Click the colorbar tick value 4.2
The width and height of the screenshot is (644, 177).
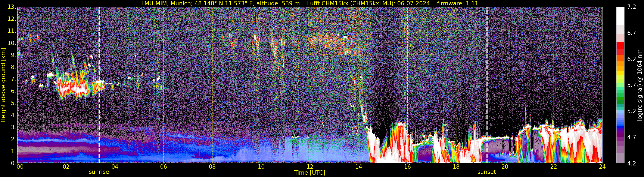(x=632, y=163)
